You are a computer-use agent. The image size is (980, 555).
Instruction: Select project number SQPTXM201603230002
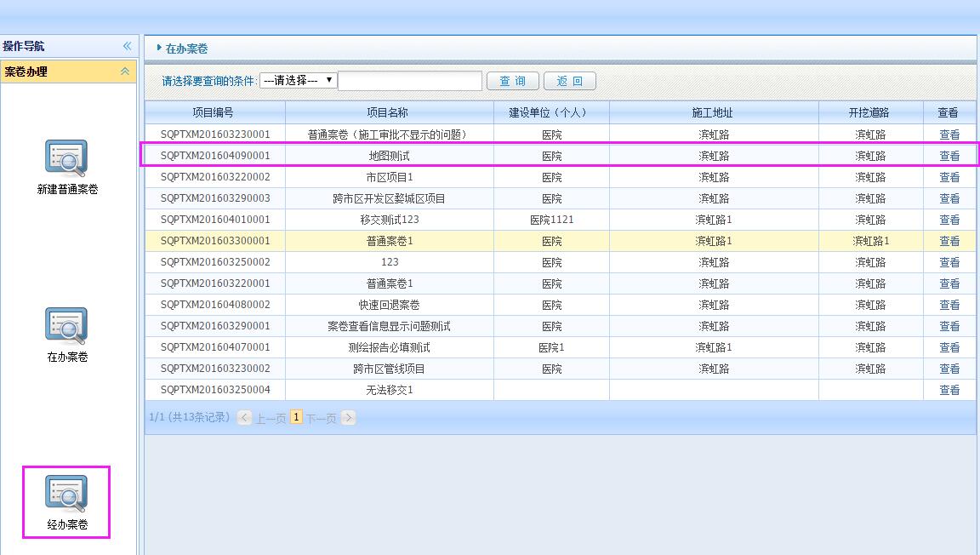click(215, 369)
